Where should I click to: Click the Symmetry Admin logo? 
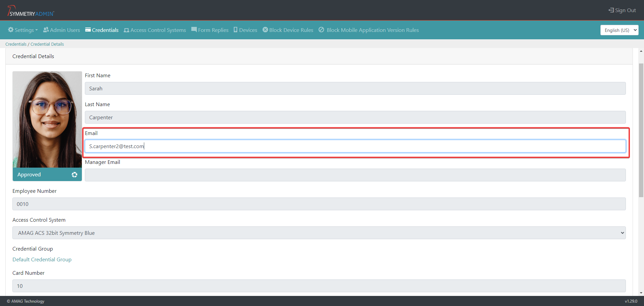31,11
